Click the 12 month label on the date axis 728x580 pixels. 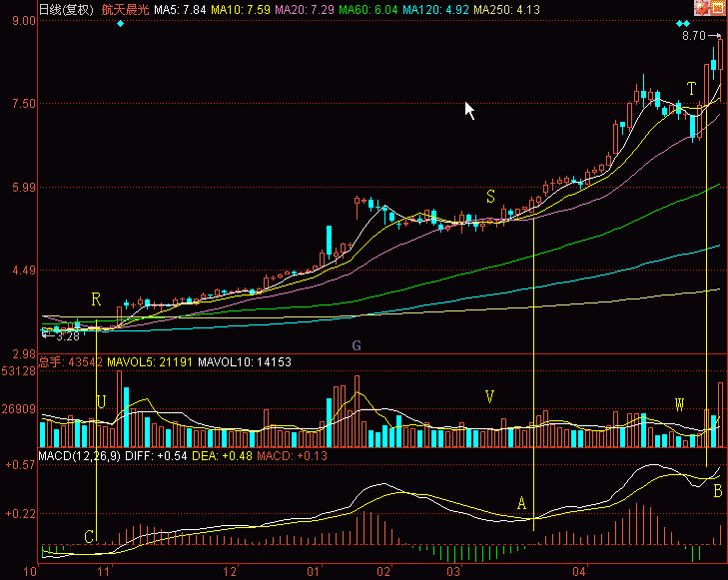pyautogui.click(x=231, y=572)
